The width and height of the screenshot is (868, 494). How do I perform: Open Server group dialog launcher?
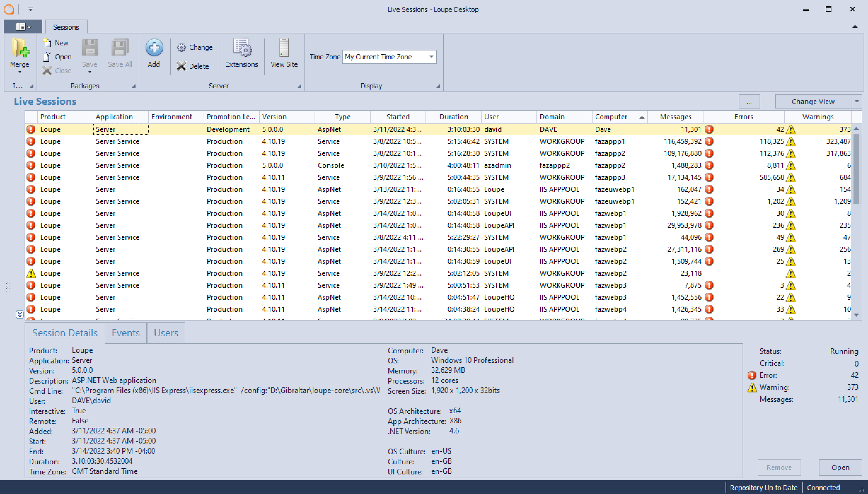tap(299, 86)
